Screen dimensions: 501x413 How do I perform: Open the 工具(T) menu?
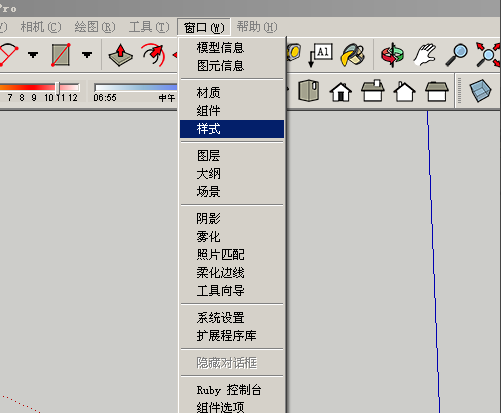(x=149, y=27)
